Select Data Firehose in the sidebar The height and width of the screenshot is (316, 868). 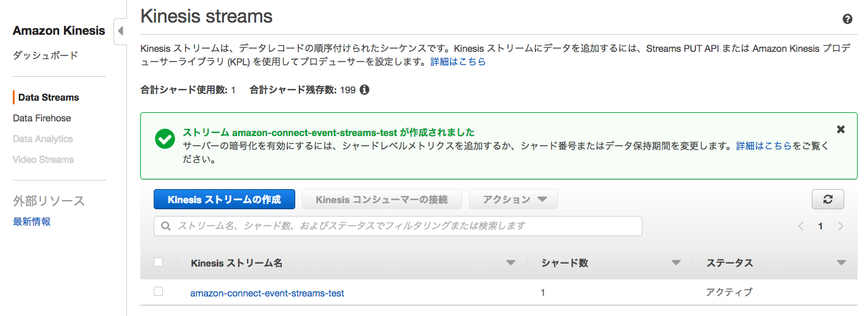42,118
